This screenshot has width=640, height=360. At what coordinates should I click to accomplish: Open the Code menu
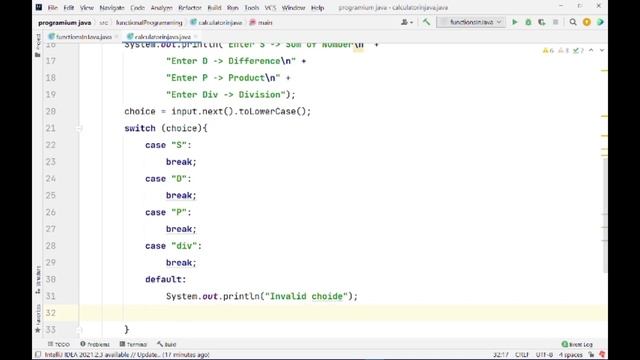pos(137,8)
